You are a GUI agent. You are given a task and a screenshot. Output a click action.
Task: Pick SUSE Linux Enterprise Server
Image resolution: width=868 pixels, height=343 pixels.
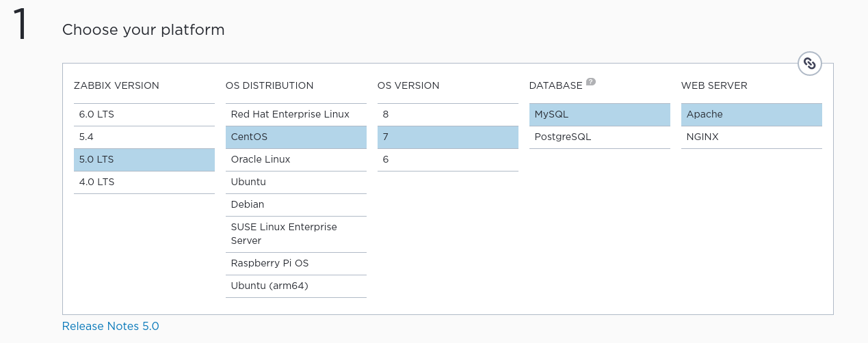295,234
